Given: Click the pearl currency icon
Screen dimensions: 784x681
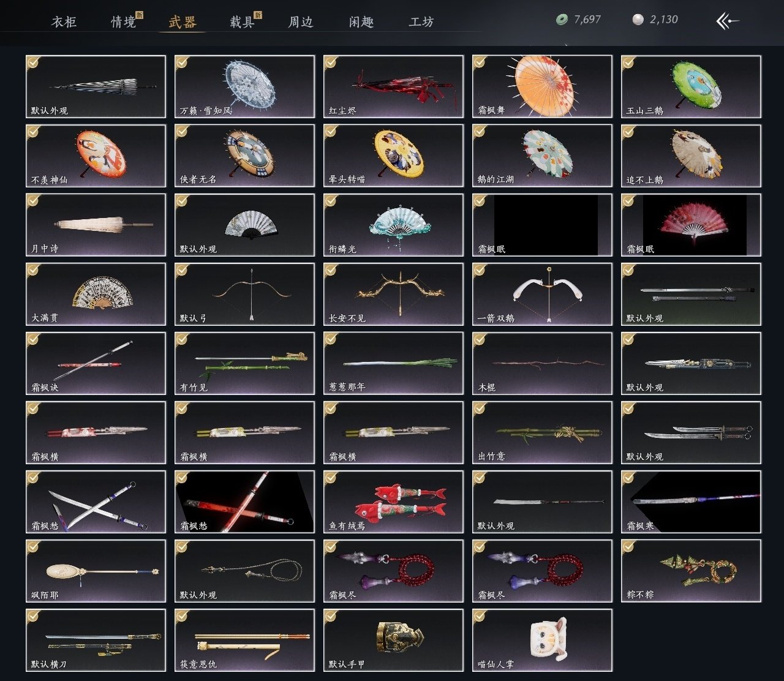Looking at the screenshot, I should pyautogui.click(x=638, y=20).
